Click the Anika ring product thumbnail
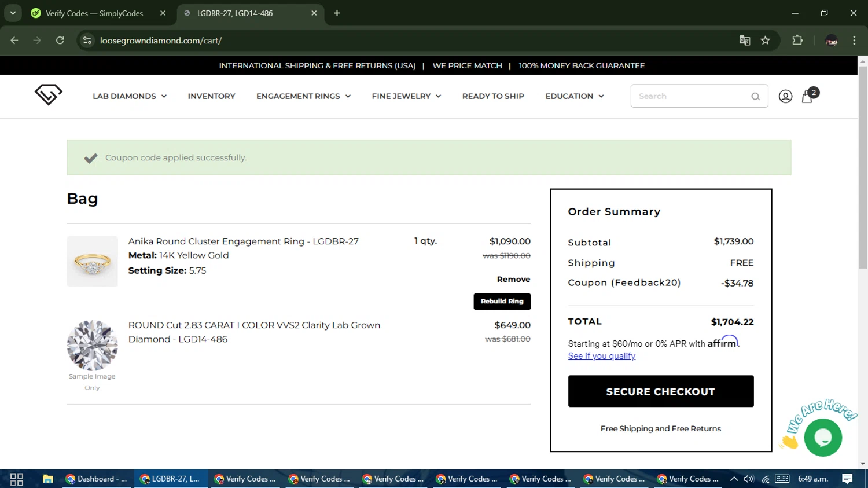Viewport: 868px width, 488px height. pyautogui.click(x=93, y=262)
